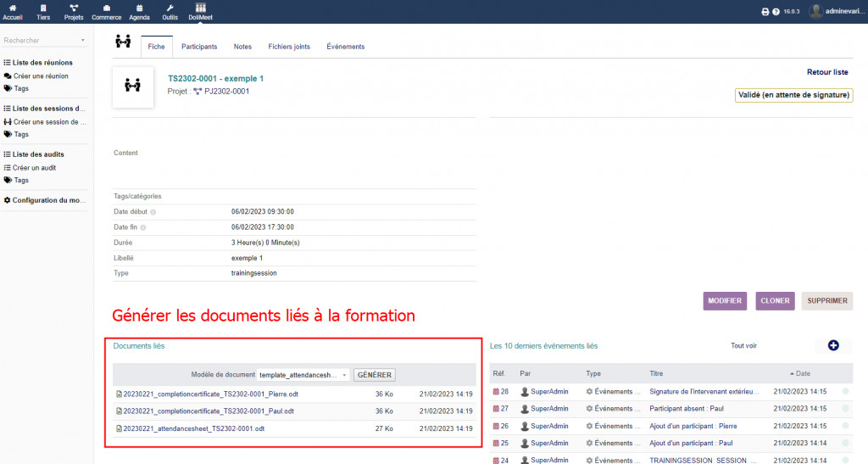The image size is (868, 464).
Task: Switch to the Fichiers joints tab
Action: click(288, 47)
